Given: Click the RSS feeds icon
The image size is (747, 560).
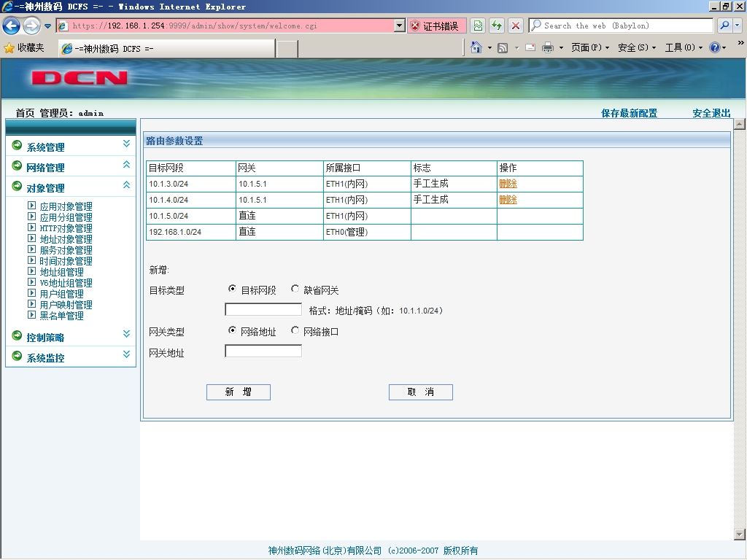Looking at the screenshot, I should [503, 47].
